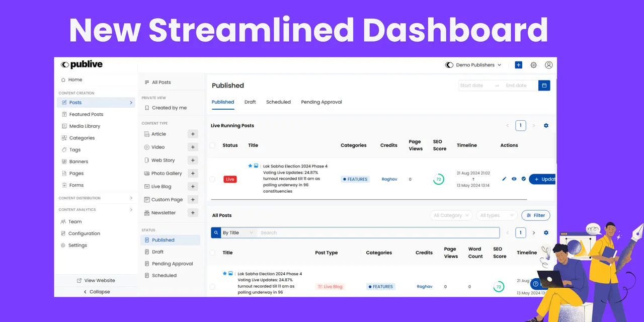644x322 pixels.
Task: Filter by Article content type
Action: click(158, 134)
